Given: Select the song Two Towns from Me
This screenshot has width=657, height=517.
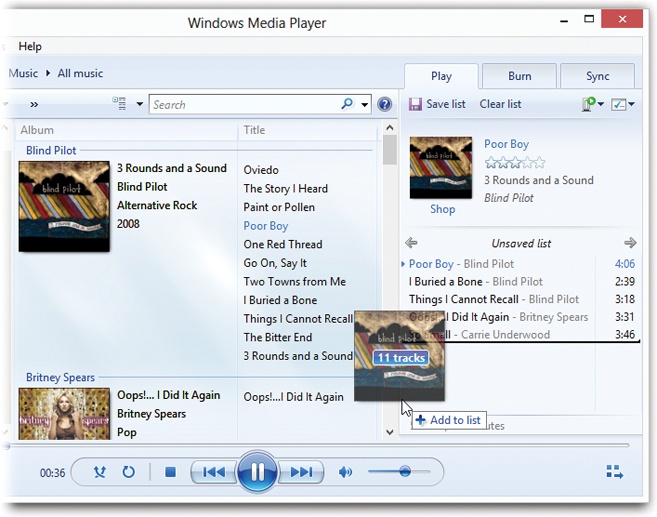Looking at the screenshot, I should pos(295,282).
